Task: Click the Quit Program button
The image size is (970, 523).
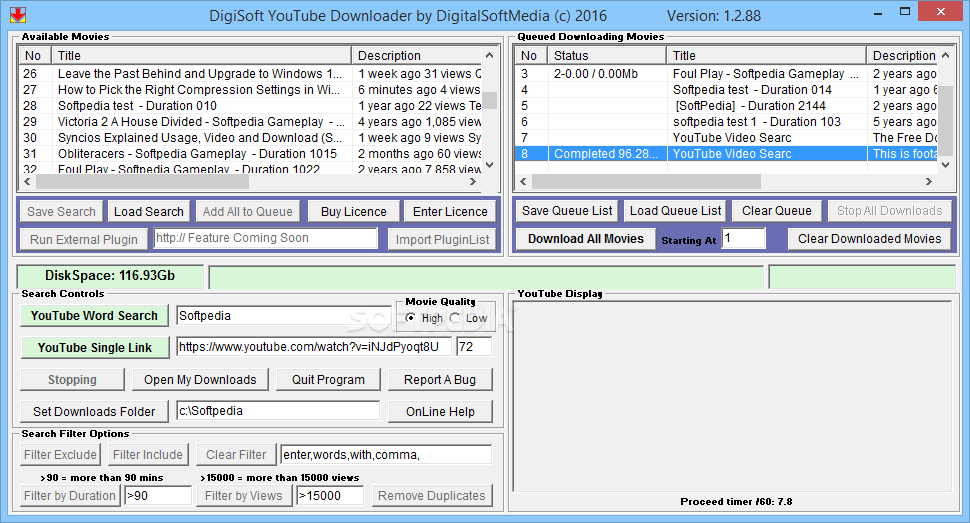Action: (x=328, y=380)
